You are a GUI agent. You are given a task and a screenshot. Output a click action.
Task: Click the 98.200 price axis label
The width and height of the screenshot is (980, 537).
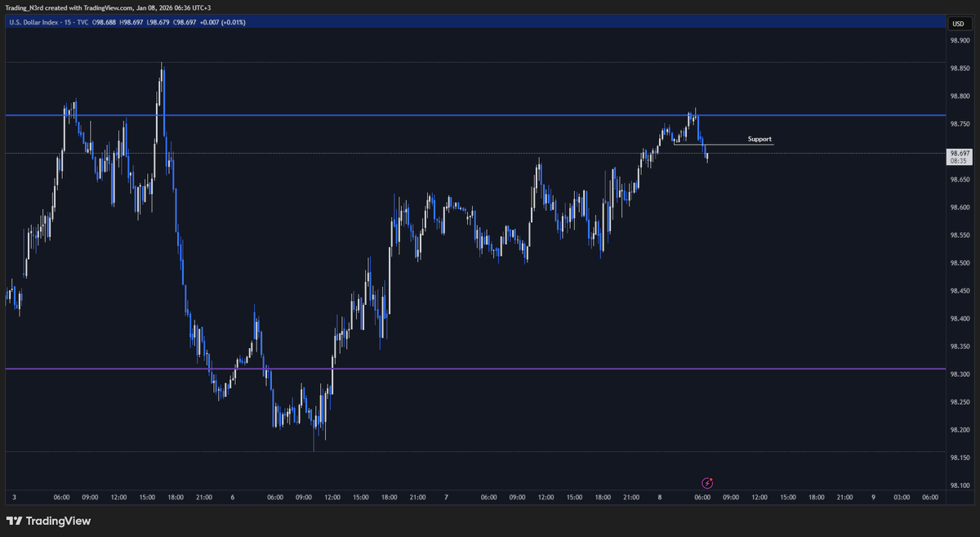pos(960,429)
